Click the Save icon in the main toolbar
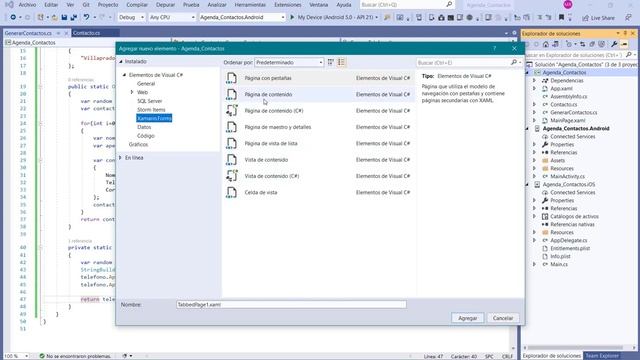 point(64,18)
